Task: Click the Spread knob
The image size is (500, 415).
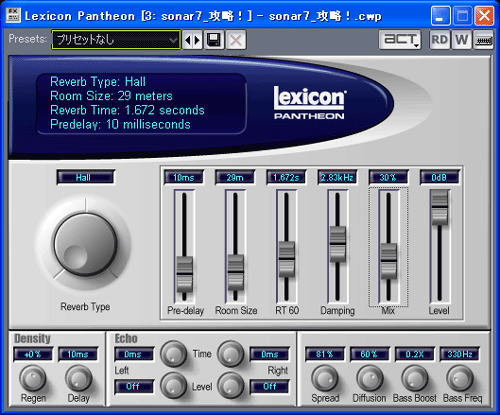Action: click(325, 378)
